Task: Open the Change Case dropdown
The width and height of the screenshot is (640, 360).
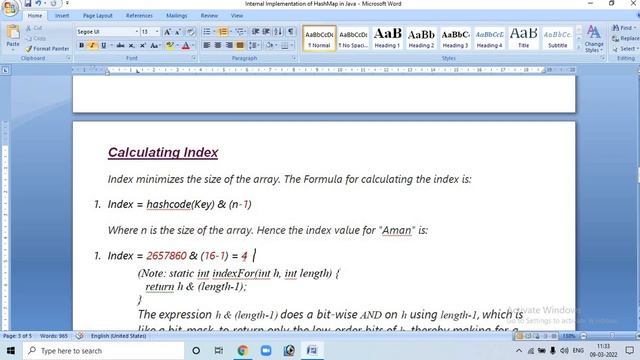Action: 155,45
